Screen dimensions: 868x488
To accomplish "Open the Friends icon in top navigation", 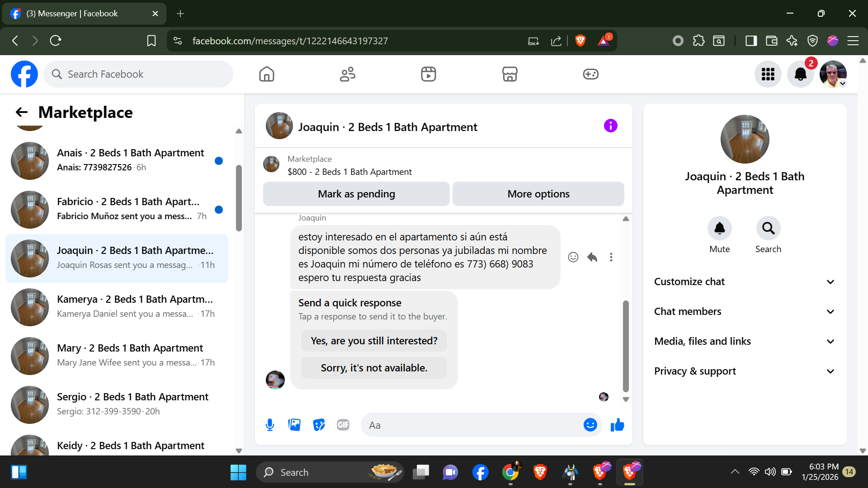I will pyautogui.click(x=348, y=74).
